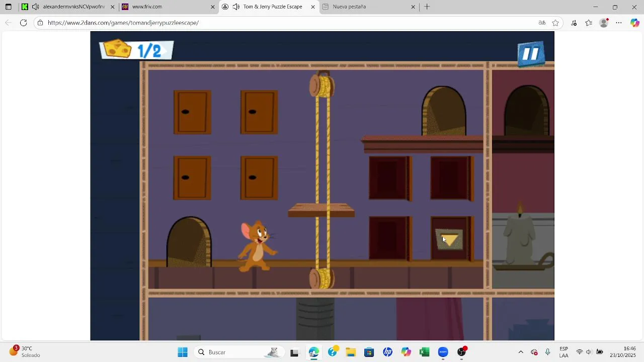The width and height of the screenshot is (644, 362).
Task: View site information lock icon
Action: (x=40, y=23)
